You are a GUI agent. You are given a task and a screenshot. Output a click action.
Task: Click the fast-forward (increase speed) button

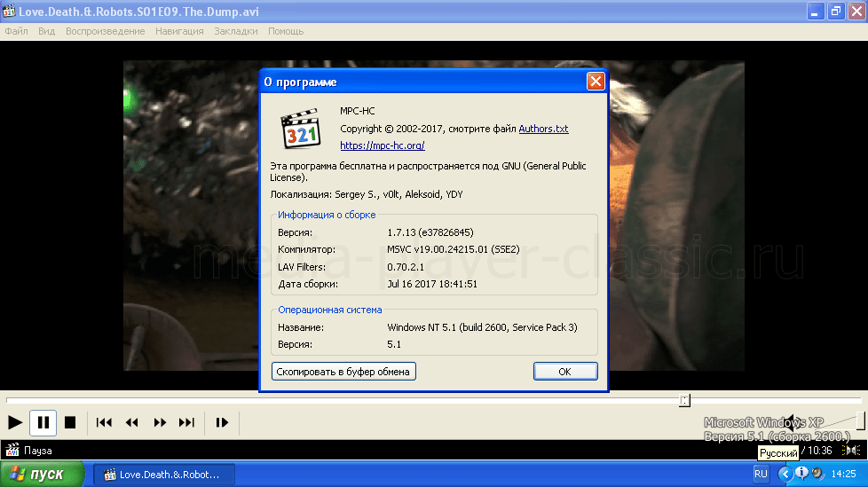point(160,423)
